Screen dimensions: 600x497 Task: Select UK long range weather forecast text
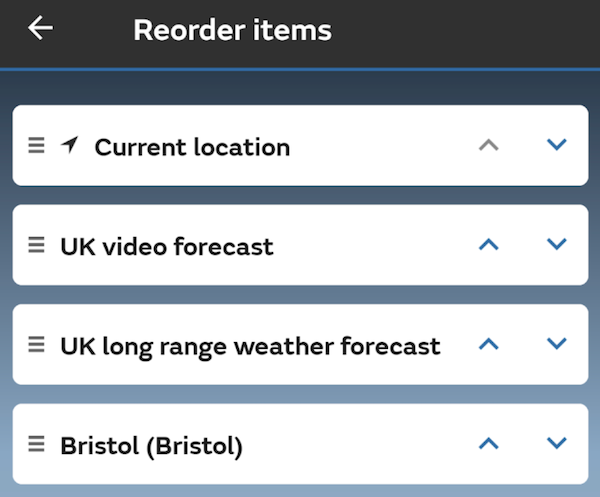250,346
